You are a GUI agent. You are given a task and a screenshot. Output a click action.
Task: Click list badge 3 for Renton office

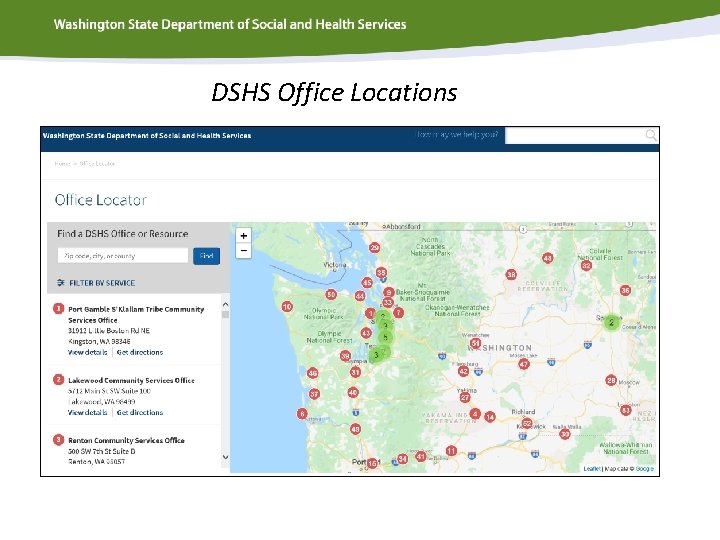pyautogui.click(x=58, y=439)
